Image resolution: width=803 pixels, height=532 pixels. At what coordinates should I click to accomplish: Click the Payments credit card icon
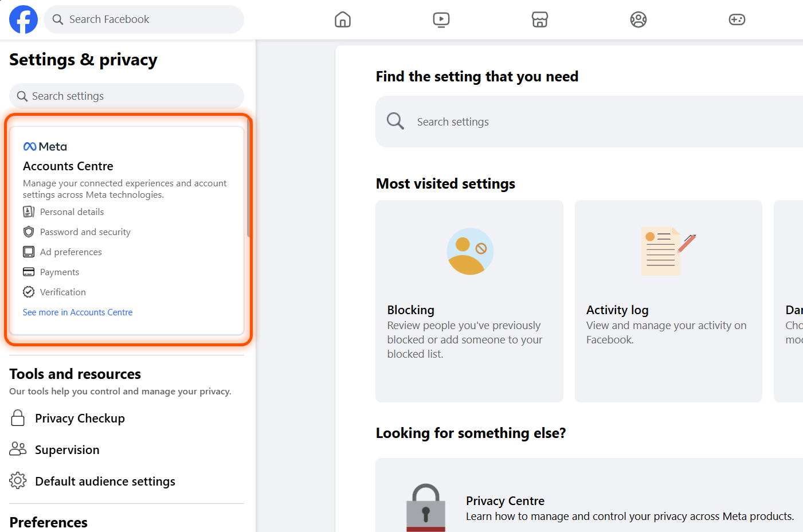click(x=29, y=272)
